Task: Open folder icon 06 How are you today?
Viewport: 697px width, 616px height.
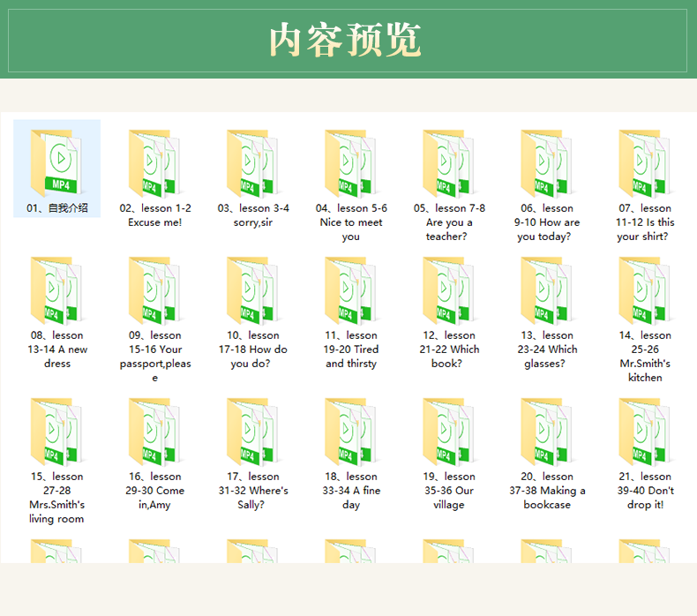Action: pyautogui.click(x=547, y=163)
